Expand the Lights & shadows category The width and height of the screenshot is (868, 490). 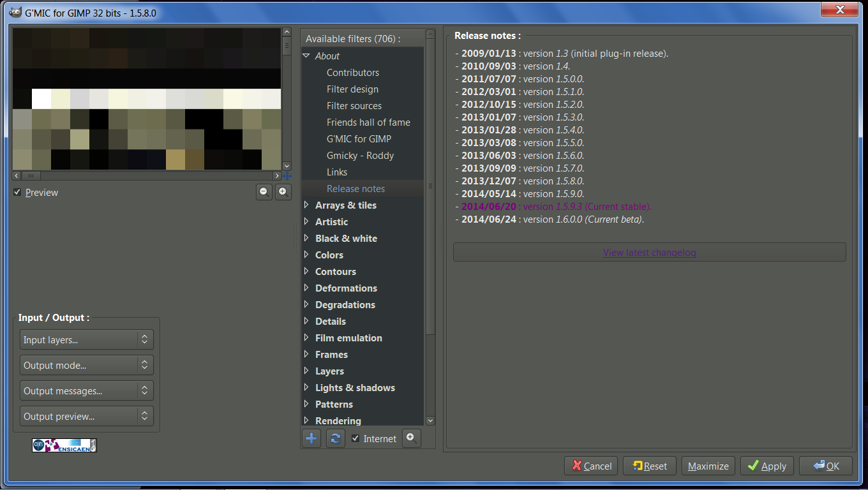(x=307, y=387)
